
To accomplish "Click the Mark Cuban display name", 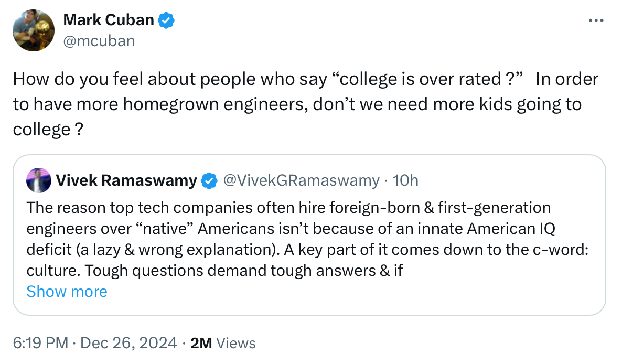I will (108, 20).
